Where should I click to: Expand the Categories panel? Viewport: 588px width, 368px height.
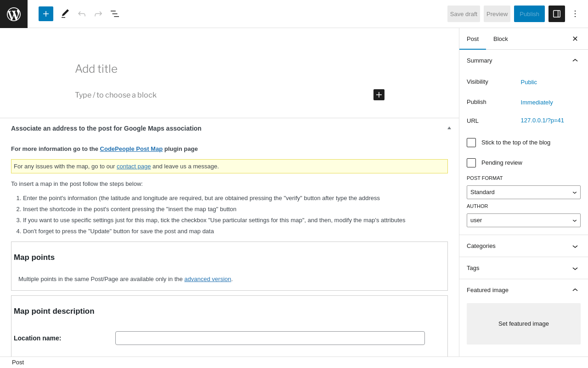(524, 246)
